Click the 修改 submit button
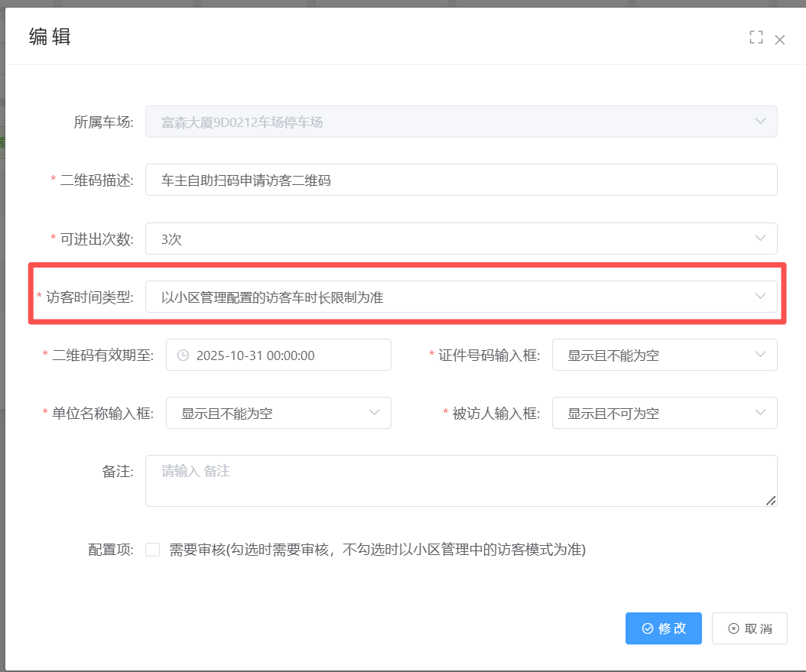 (x=663, y=628)
